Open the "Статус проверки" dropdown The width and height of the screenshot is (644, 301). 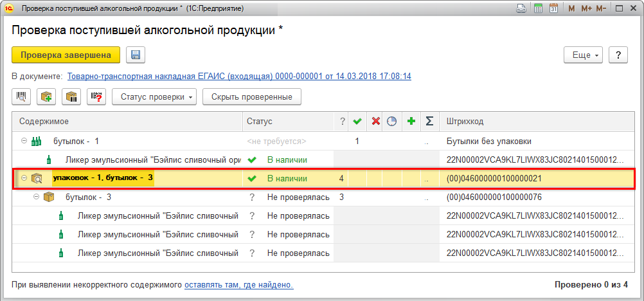pos(155,97)
